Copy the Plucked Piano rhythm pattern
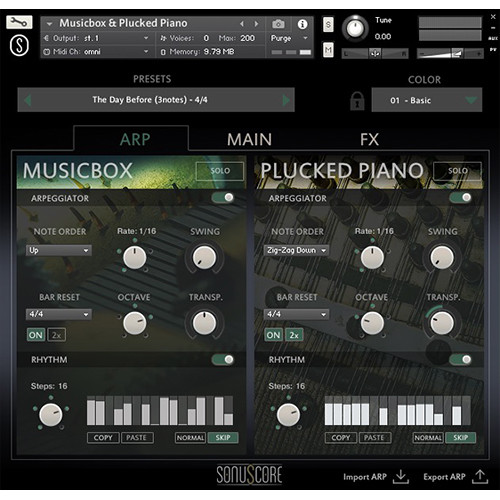The height and width of the screenshot is (500, 500). point(341,438)
